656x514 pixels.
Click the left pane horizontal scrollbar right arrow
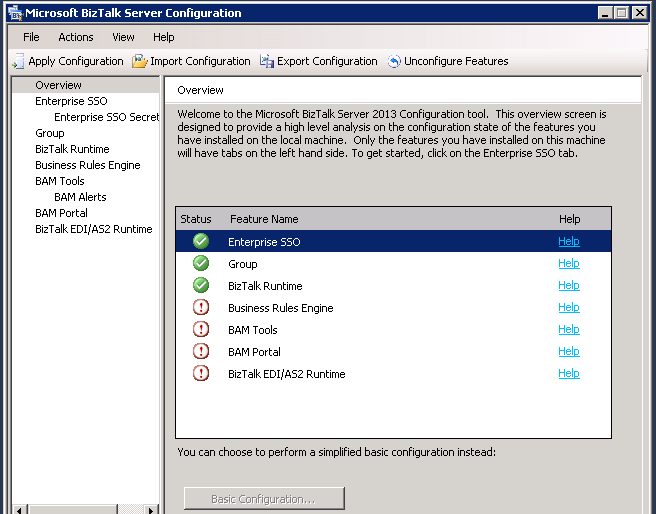[152, 509]
